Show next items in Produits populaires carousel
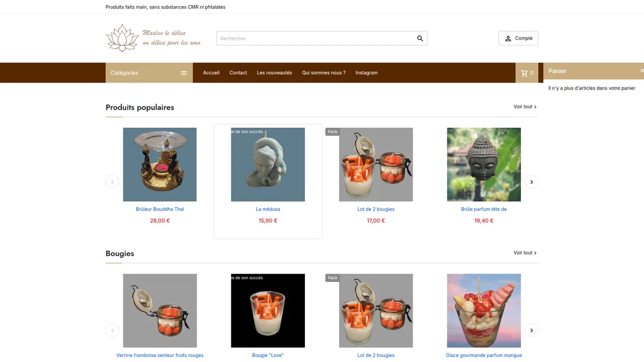644x362 pixels. coord(532,182)
